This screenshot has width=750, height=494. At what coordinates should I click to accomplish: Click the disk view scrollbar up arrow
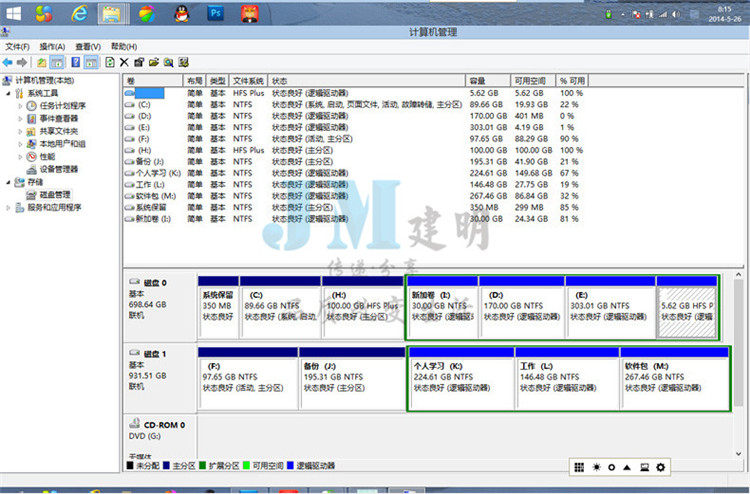click(739, 274)
